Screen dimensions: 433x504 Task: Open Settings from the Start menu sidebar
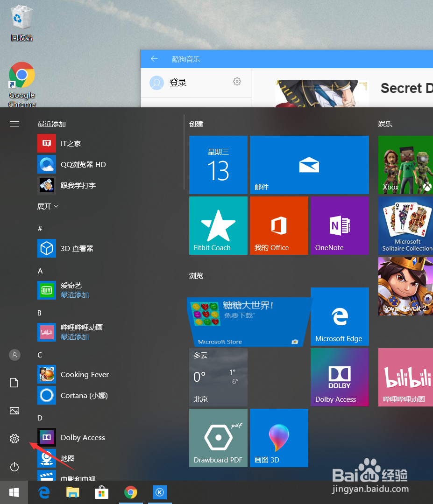[x=14, y=439]
